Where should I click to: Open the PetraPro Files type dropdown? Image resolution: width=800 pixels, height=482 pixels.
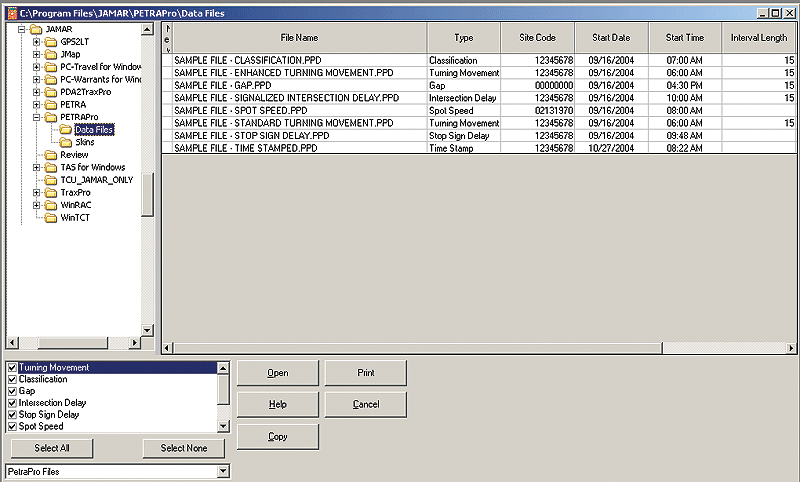point(223,472)
